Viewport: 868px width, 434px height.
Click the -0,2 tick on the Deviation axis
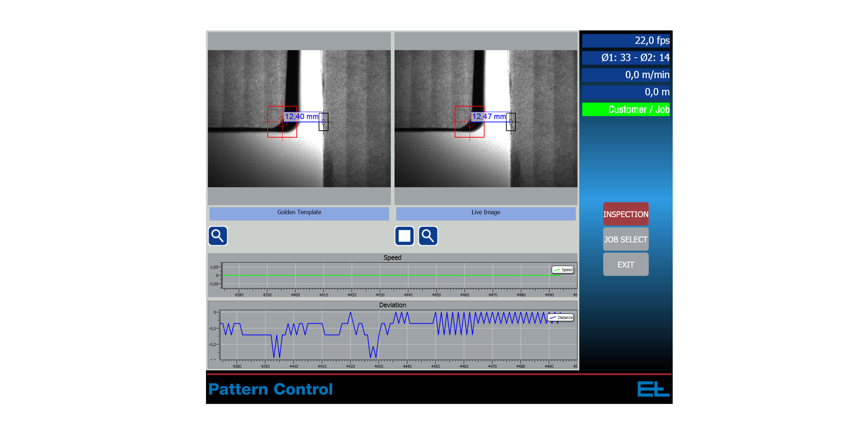213,345
